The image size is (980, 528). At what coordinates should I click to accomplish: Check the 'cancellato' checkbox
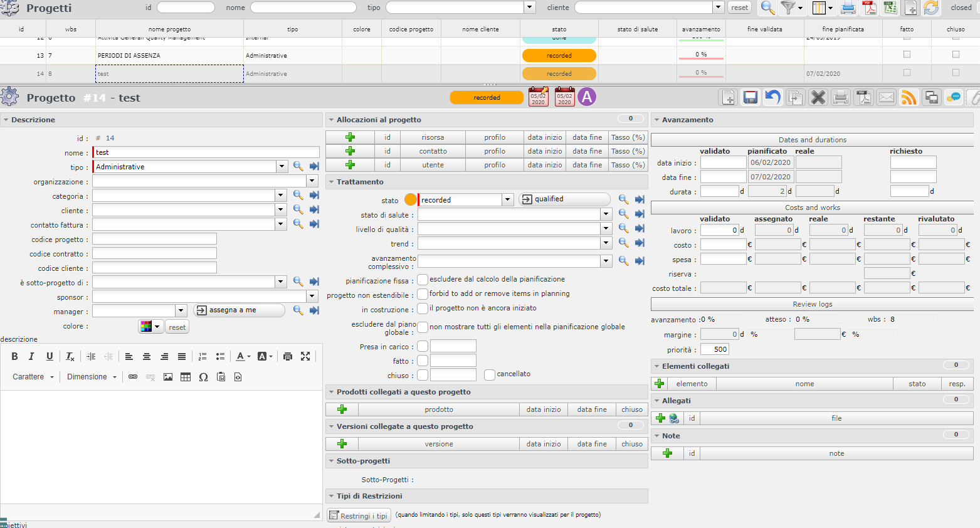click(490, 375)
